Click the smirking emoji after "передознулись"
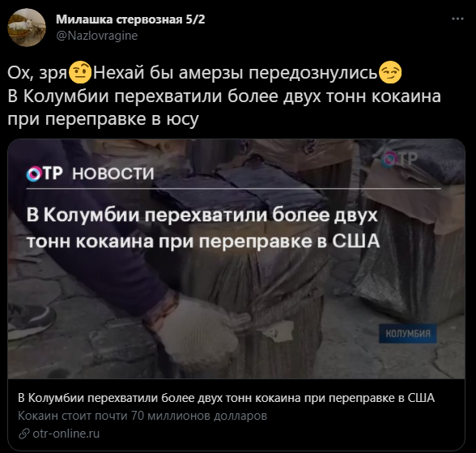Screen dimensions: 476x453 coord(390,73)
